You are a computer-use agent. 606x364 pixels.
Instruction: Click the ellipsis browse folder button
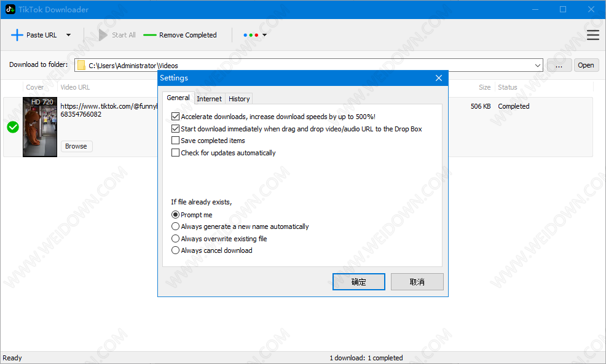pos(559,65)
